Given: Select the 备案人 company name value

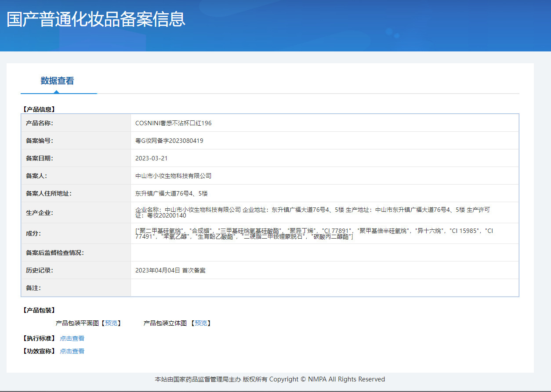Looking at the screenshot, I should tap(173, 176).
